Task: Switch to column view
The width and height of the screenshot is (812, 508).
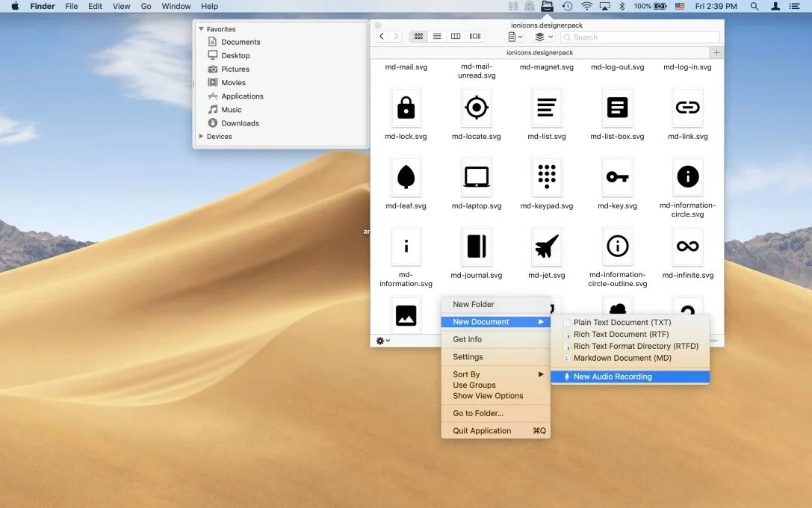Action: [x=456, y=37]
